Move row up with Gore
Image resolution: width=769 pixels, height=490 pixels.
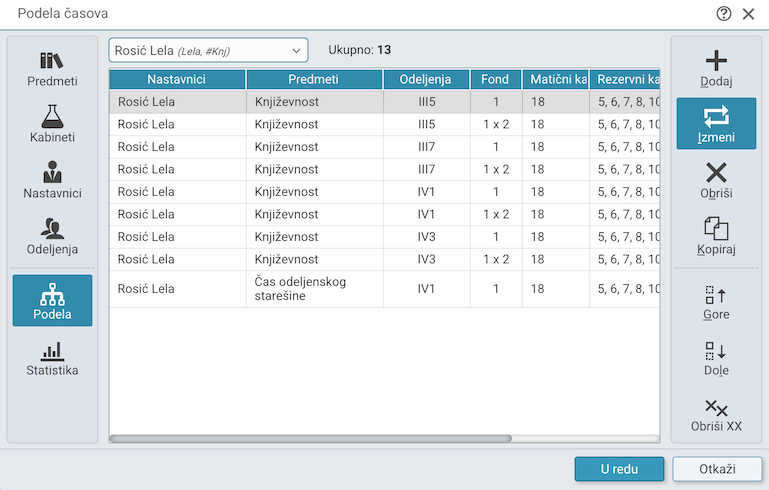point(716,303)
